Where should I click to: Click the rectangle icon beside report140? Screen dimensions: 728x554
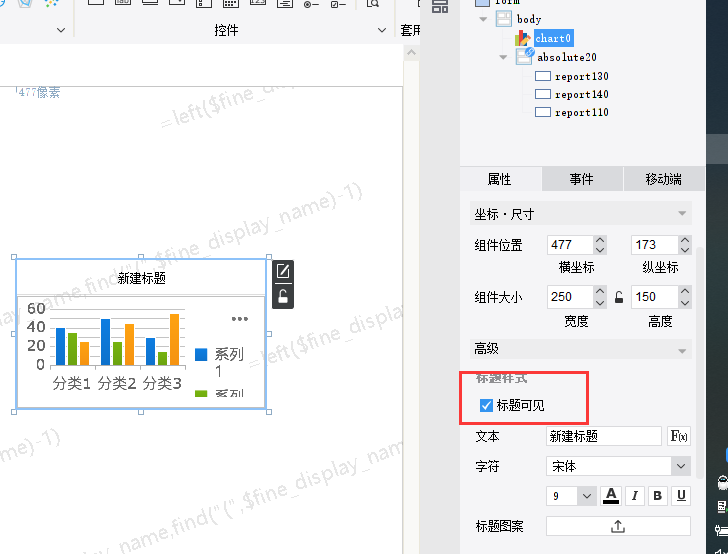tap(543, 94)
